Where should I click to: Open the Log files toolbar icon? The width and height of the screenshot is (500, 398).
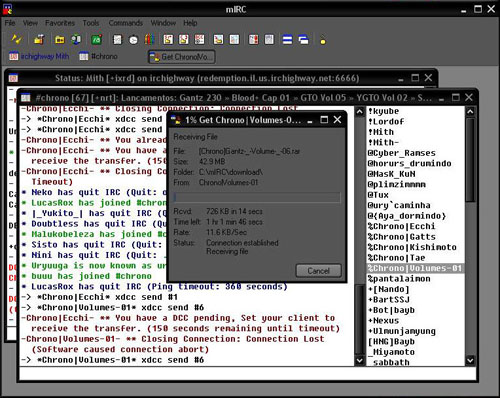coord(234,39)
